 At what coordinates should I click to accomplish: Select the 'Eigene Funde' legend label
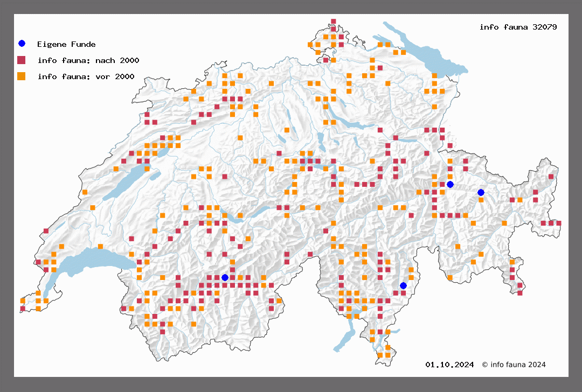(66, 44)
